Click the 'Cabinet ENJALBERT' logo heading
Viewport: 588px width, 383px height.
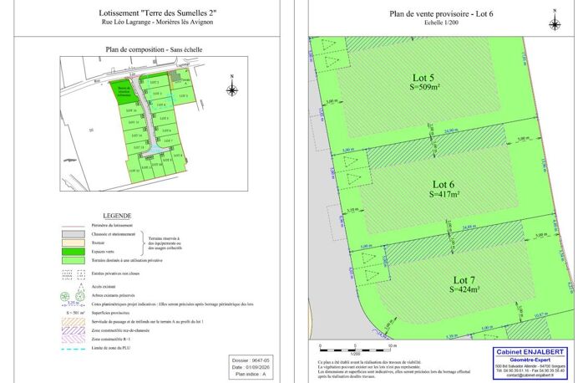pyautogui.click(x=530, y=352)
